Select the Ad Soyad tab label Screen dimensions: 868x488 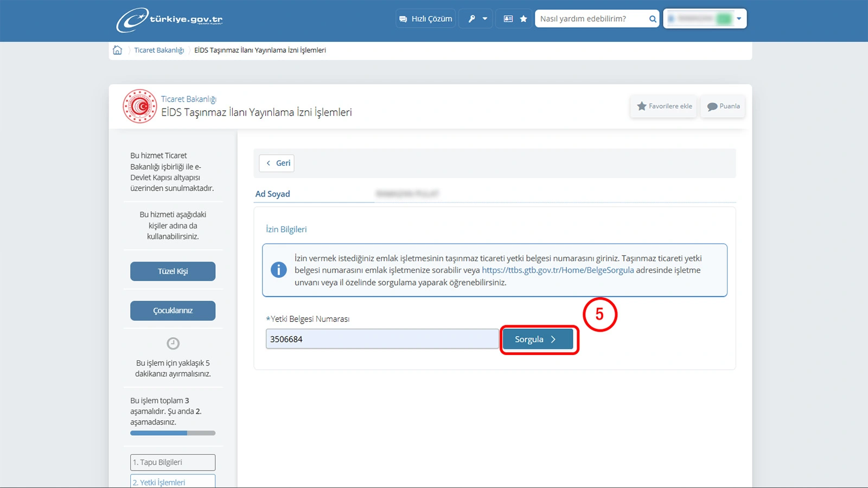point(273,194)
